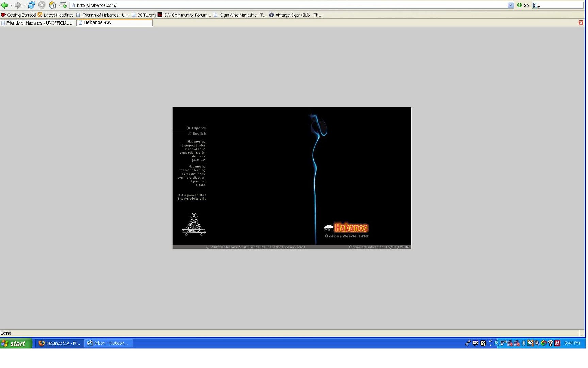588x368 pixels.
Task: Click the system clock showing 5:40 PM
Action: [x=572, y=343]
